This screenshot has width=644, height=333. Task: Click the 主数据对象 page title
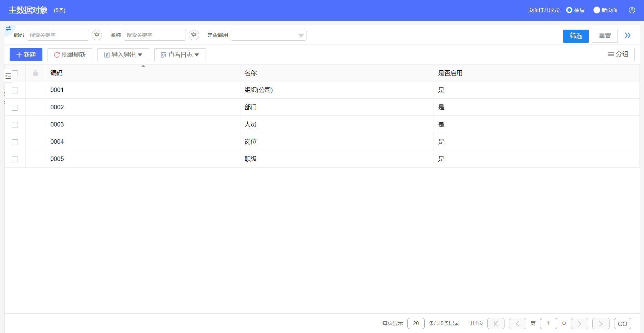pyautogui.click(x=28, y=10)
